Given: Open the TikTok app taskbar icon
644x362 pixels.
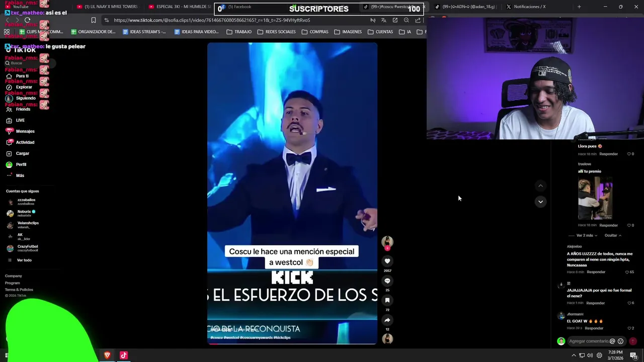Looking at the screenshot, I should pos(124,355).
